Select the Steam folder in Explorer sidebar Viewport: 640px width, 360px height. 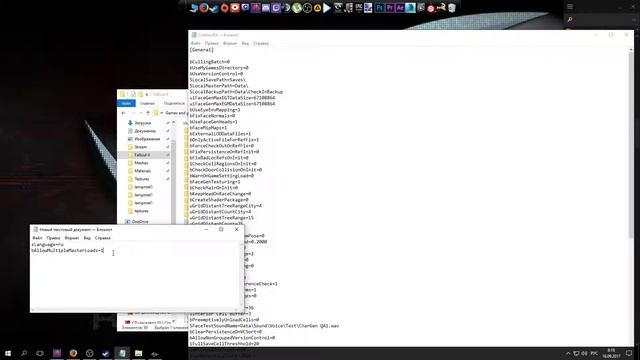coord(140,147)
